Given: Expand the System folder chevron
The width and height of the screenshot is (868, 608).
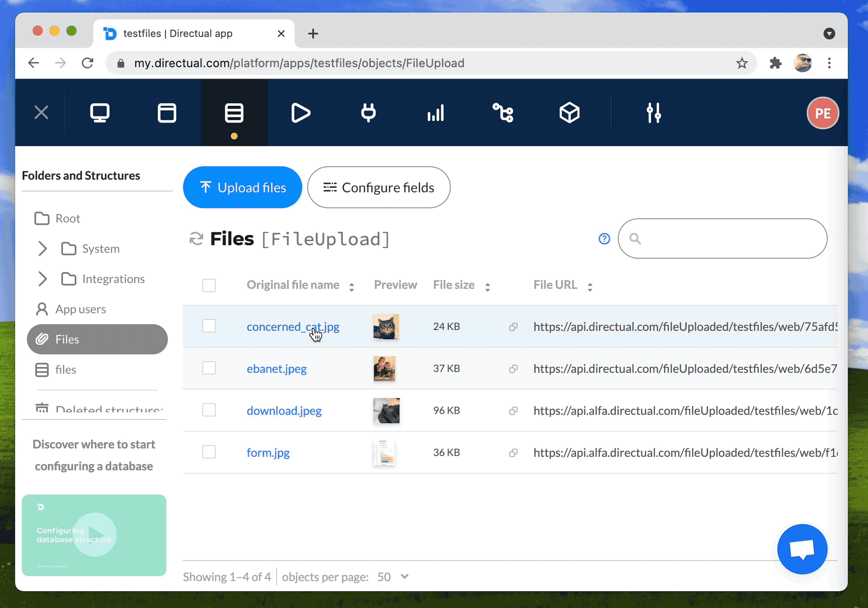Looking at the screenshot, I should coord(42,249).
